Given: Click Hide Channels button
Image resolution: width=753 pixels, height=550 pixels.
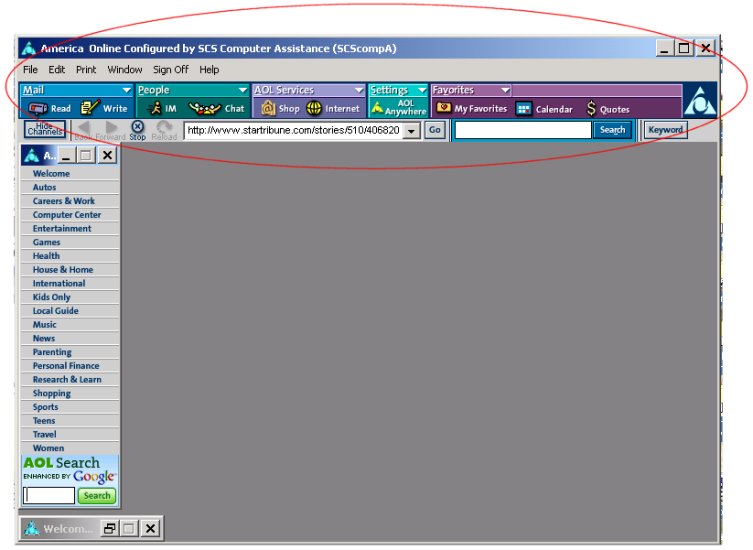Looking at the screenshot, I should [x=45, y=129].
